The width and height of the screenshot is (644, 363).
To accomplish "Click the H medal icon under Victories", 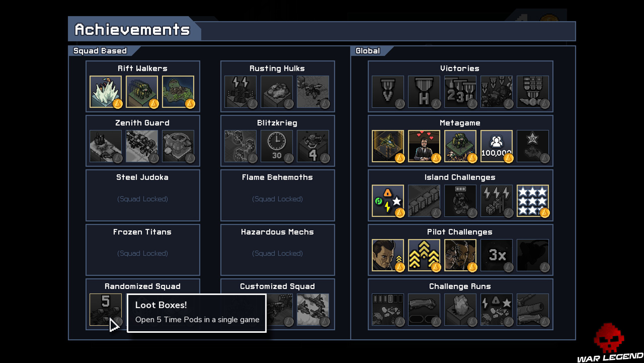I will 424,92.
